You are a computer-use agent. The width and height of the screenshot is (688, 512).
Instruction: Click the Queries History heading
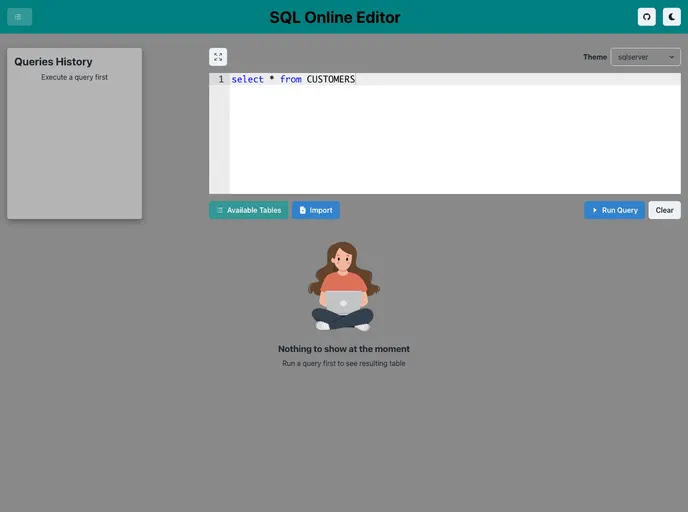pos(54,62)
